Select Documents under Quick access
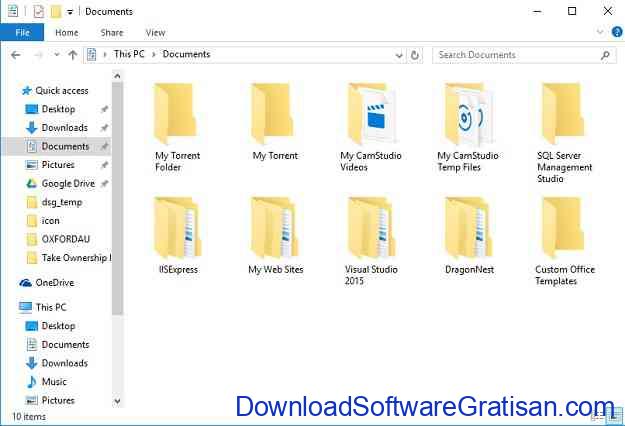This screenshot has width=625, height=426. 58,147
